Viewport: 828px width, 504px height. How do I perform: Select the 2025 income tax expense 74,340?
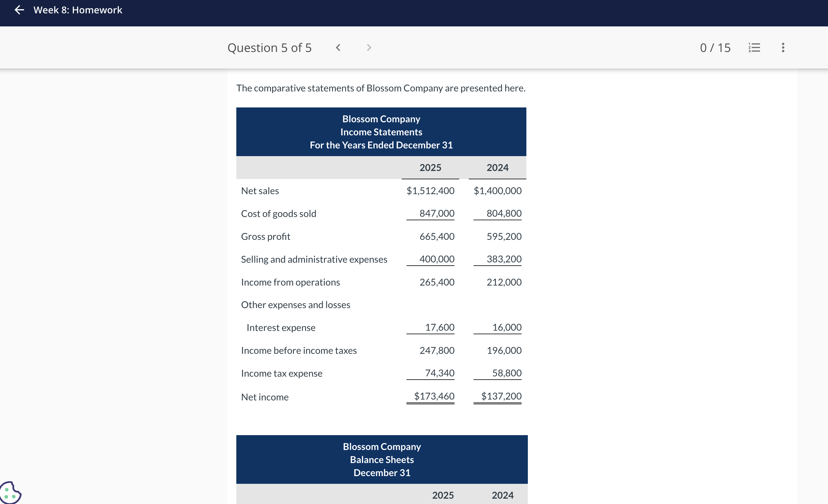439,373
